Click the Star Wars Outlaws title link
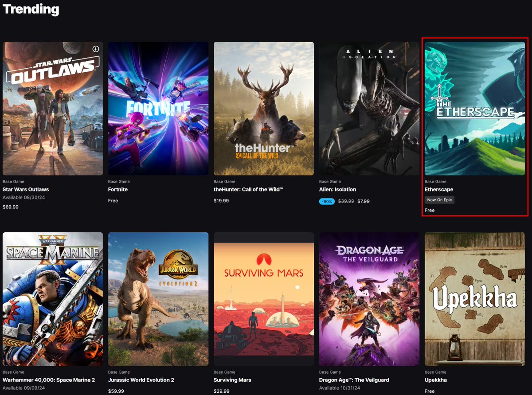Viewport: 532px width, 395px height. coord(26,189)
